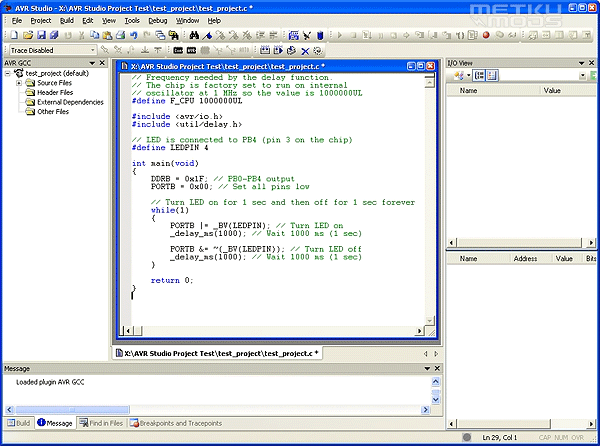The height and width of the screenshot is (446, 600).
Task: Click the Print icon
Action: tap(121, 35)
